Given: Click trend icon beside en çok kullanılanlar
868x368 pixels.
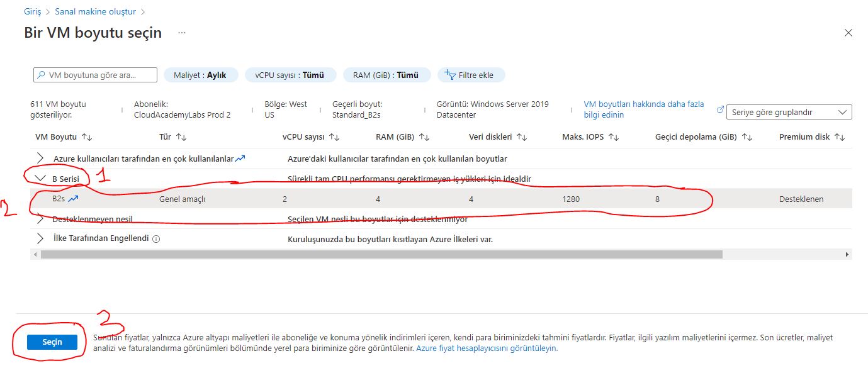Looking at the screenshot, I should point(240,159).
